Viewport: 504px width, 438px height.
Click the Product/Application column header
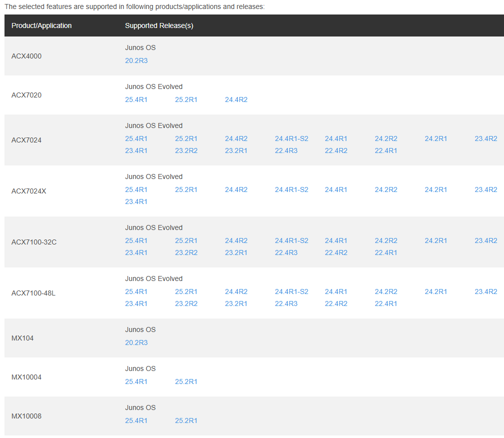41,25
